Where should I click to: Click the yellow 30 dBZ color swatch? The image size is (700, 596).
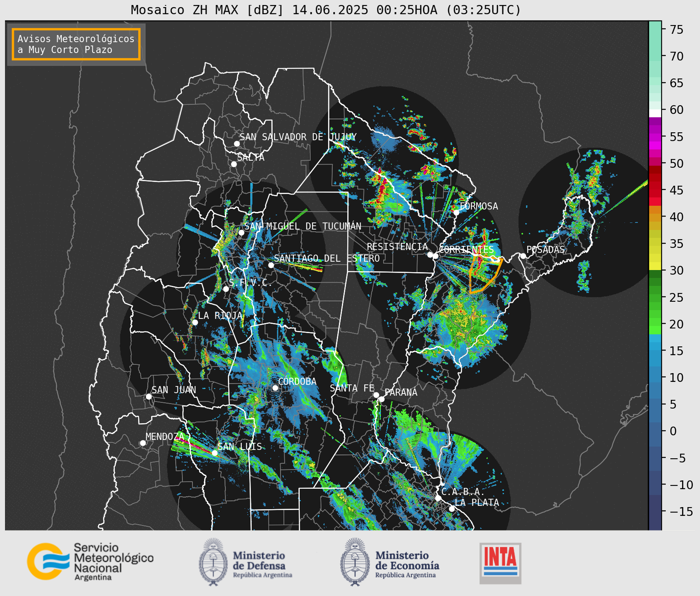pyautogui.click(x=655, y=266)
